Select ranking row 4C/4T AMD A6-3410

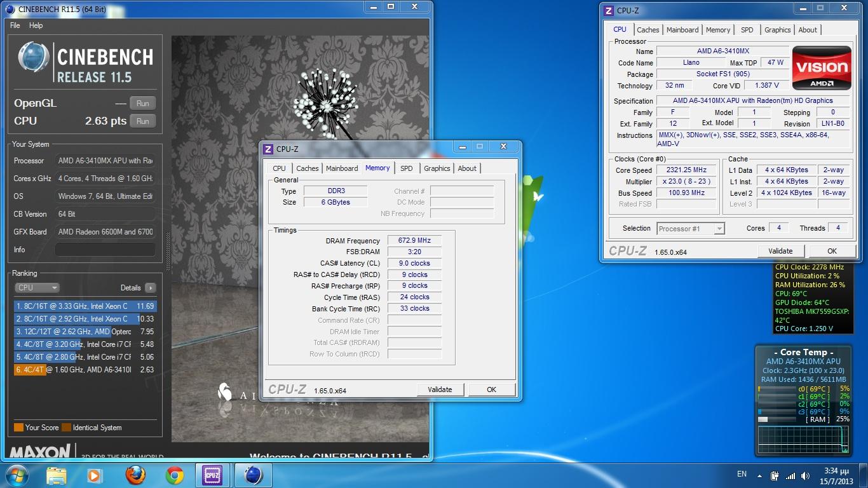click(x=85, y=370)
